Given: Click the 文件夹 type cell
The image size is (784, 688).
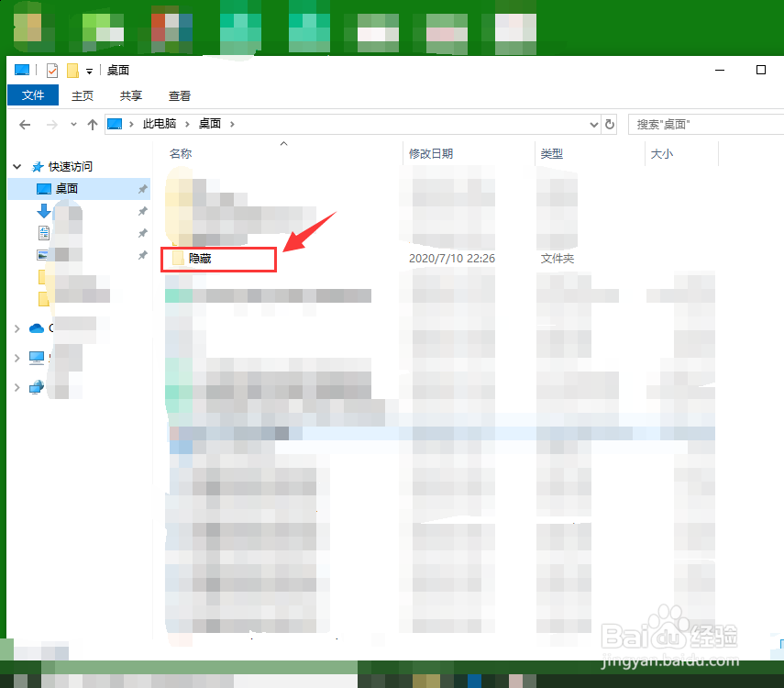Looking at the screenshot, I should (557, 258).
